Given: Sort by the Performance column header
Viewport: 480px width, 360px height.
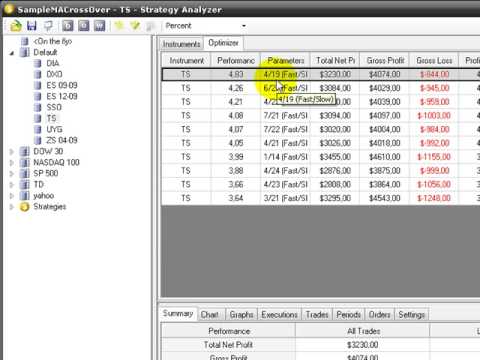Looking at the screenshot, I should pyautogui.click(x=236, y=60).
